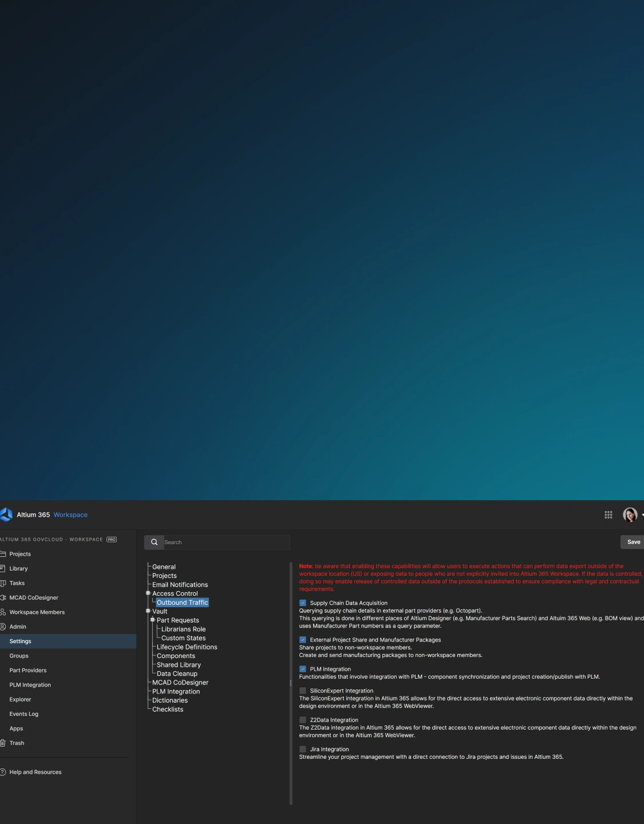This screenshot has height=824, width=644.
Task: Open Events Log in the sidebar
Action: click(x=24, y=714)
